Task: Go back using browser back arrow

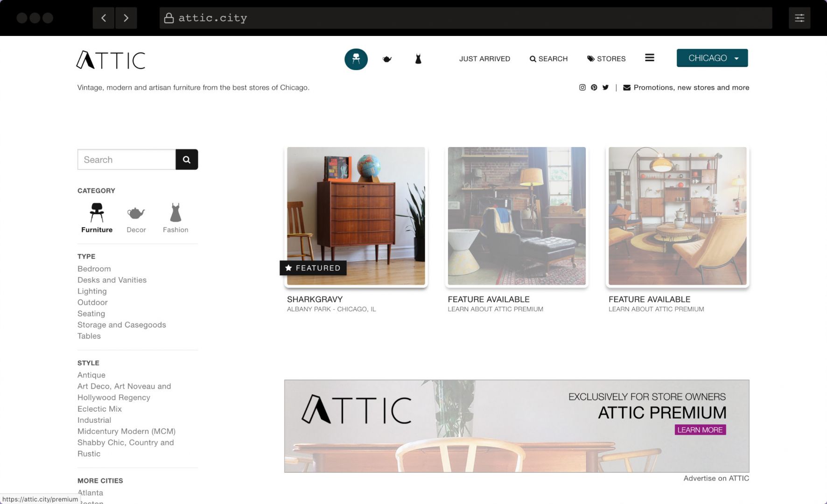Action: click(x=104, y=18)
